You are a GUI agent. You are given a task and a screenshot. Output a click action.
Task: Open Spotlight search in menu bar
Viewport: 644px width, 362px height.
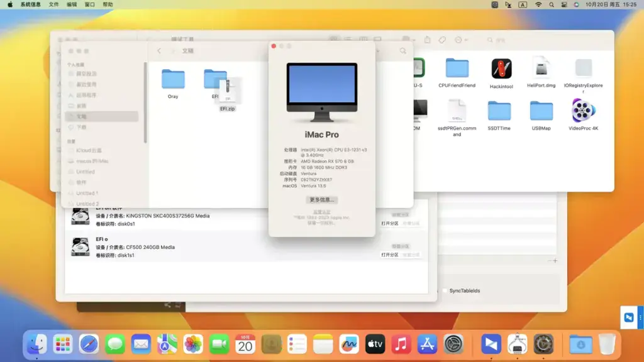[552, 4]
